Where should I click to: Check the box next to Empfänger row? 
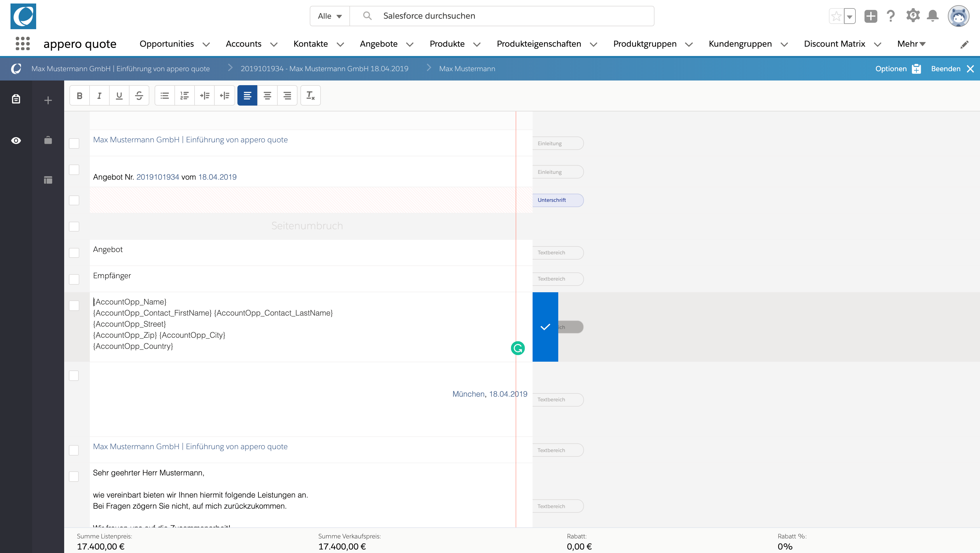(x=74, y=279)
